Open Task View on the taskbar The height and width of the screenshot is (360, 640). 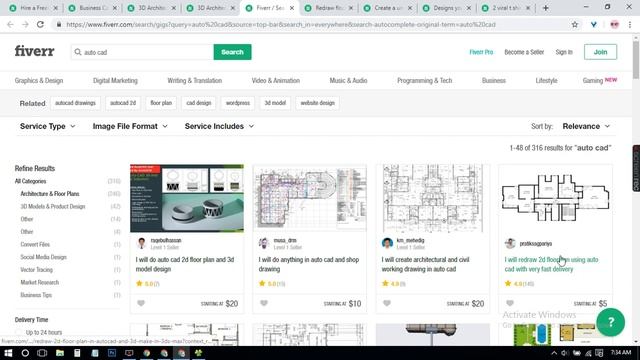click(42, 353)
